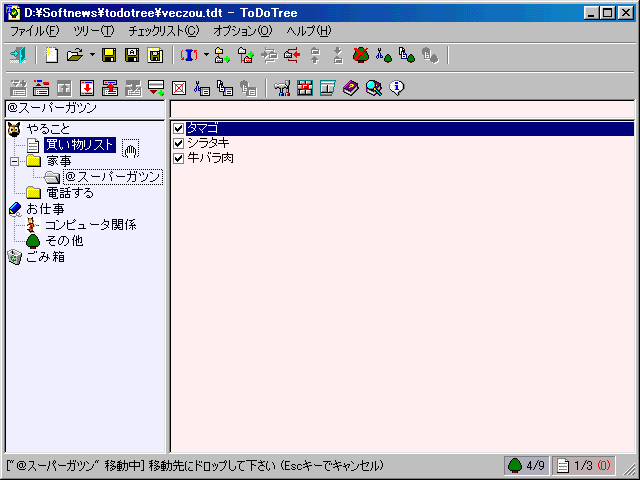The height and width of the screenshot is (480, 640).
Task: Click the info speech balloon icon
Action: (x=397, y=88)
